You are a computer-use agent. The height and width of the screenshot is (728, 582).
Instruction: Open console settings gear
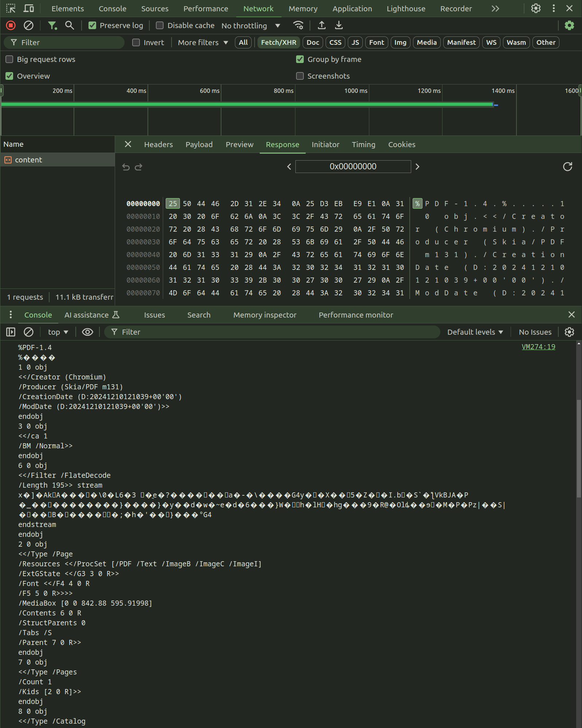pyautogui.click(x=569, y=332)
